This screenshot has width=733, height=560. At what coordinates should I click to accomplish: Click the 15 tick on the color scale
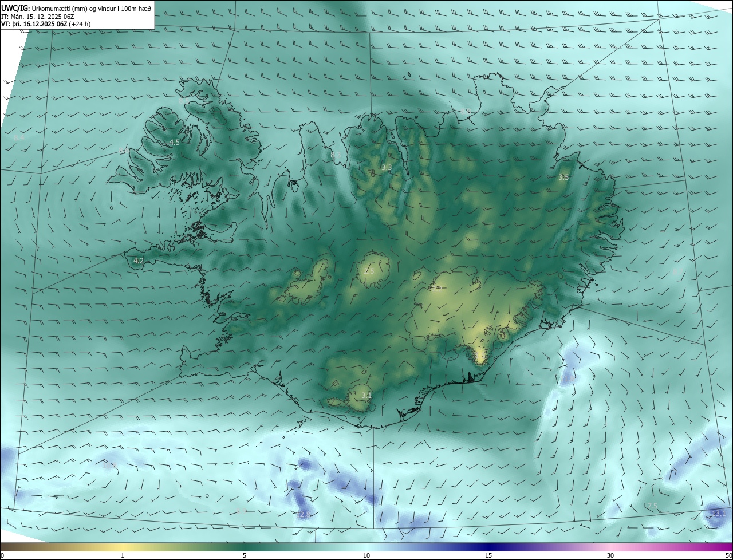point(488,555)
